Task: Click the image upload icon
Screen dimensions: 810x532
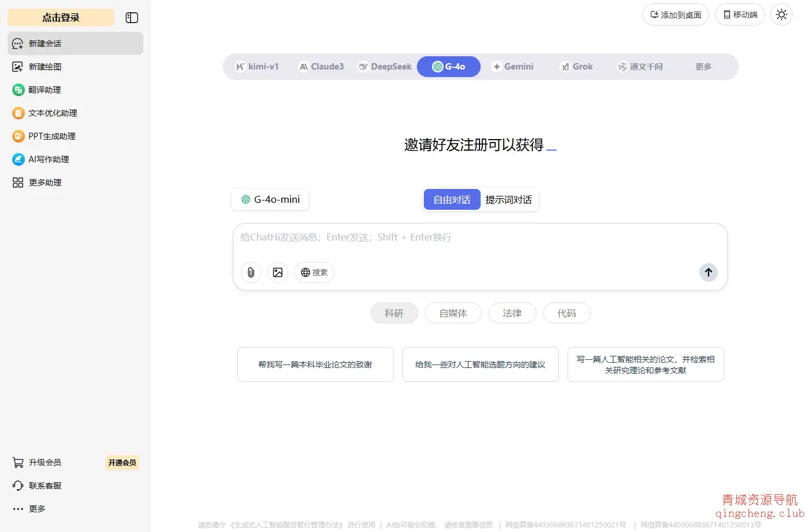Action: pos(278,272)
